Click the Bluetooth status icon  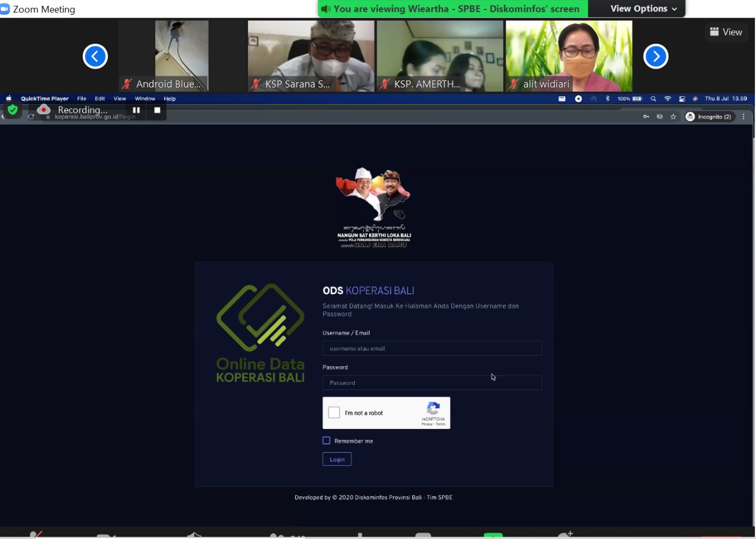607,99
